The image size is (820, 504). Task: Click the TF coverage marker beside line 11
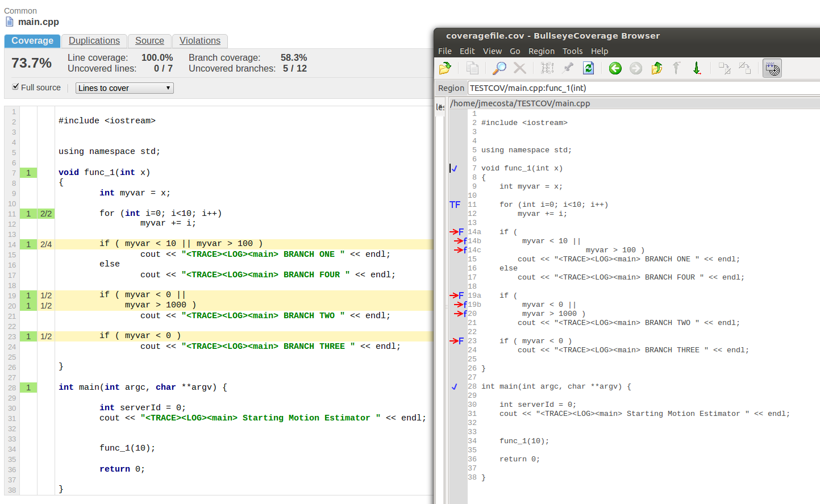455,205
